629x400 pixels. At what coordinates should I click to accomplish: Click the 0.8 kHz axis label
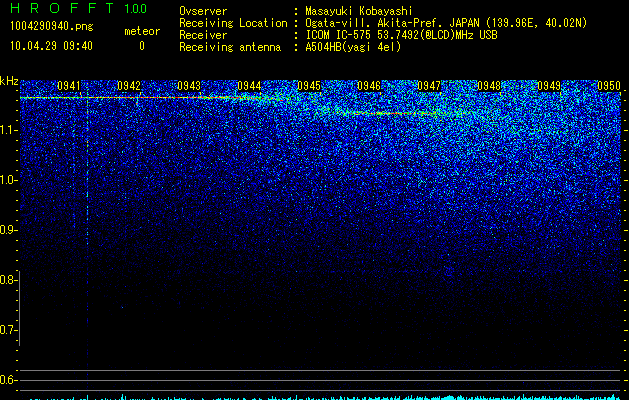click(x=8, y=280)
